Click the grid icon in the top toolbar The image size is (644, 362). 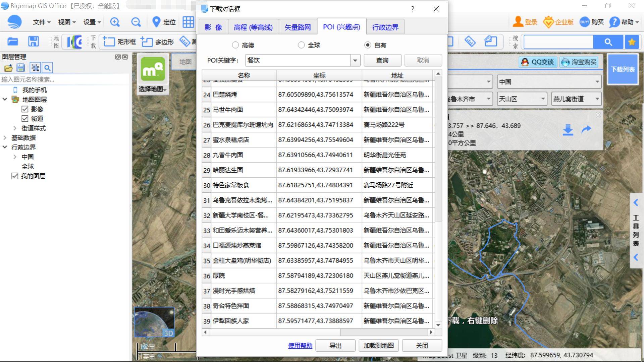pos(188,22)
